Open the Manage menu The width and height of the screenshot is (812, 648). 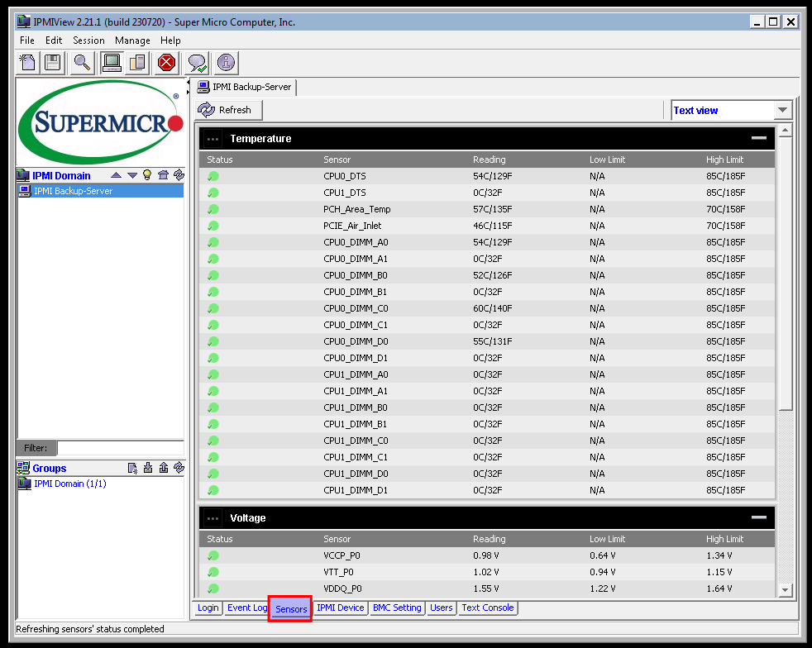tap(132, 40)
